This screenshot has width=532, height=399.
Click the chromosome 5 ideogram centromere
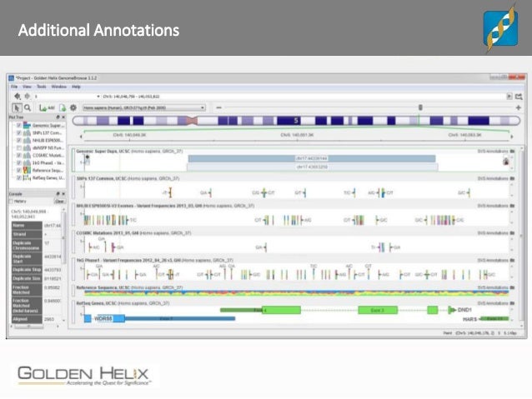pos(193,120)
